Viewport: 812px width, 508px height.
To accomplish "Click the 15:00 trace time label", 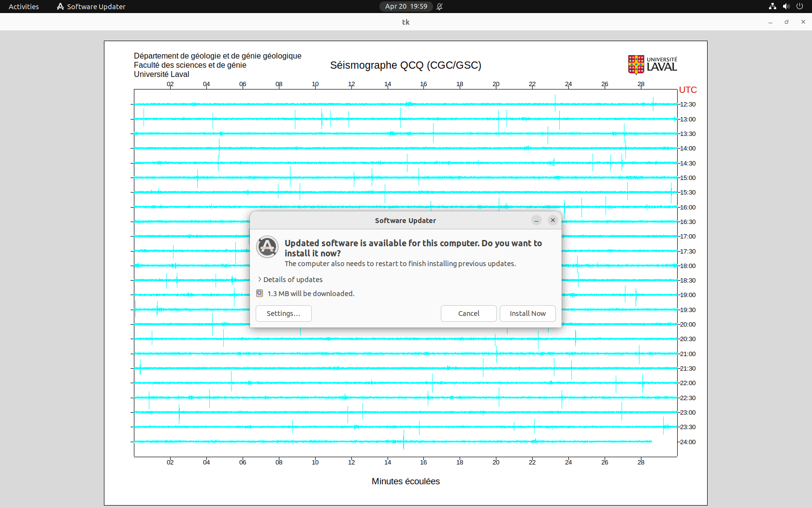I will click(x=688, y=178).
